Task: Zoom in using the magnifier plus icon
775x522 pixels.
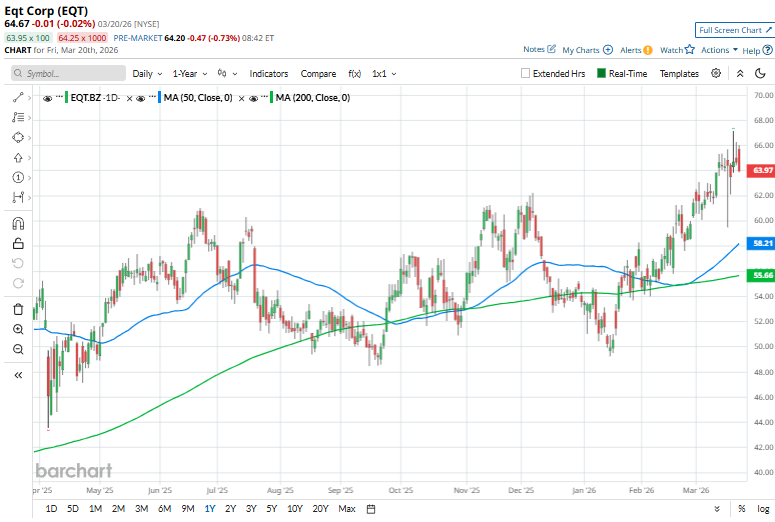Action: coord(18,329)
